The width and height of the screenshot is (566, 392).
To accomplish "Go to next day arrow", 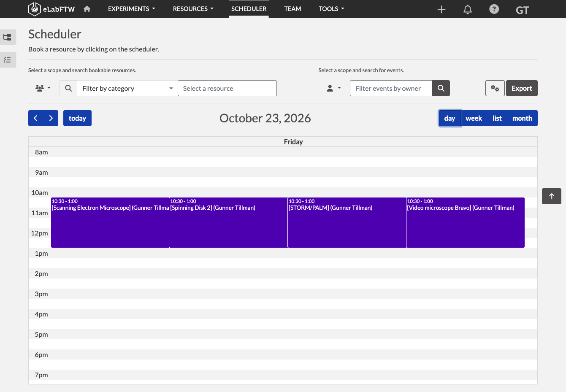I will pyautogui.click(x=51, y=118).
